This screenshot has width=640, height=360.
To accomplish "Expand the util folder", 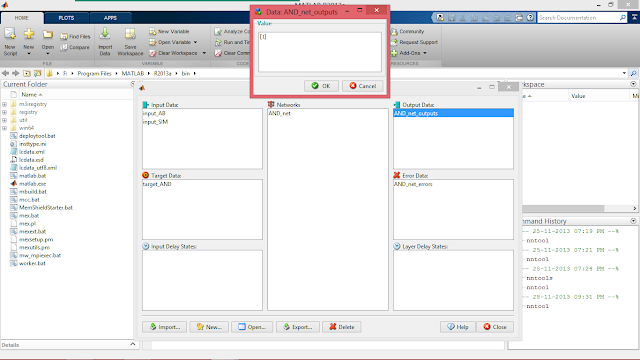I will tap(4, 120).
